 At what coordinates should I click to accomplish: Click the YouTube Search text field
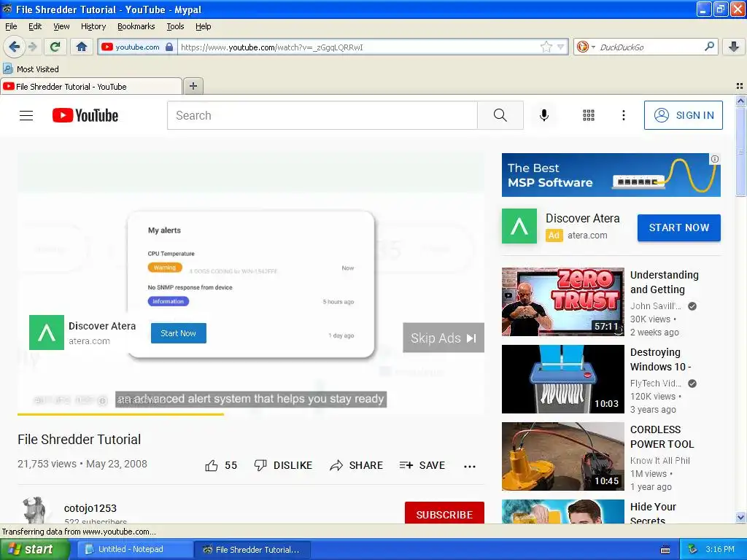coord(322,116)
